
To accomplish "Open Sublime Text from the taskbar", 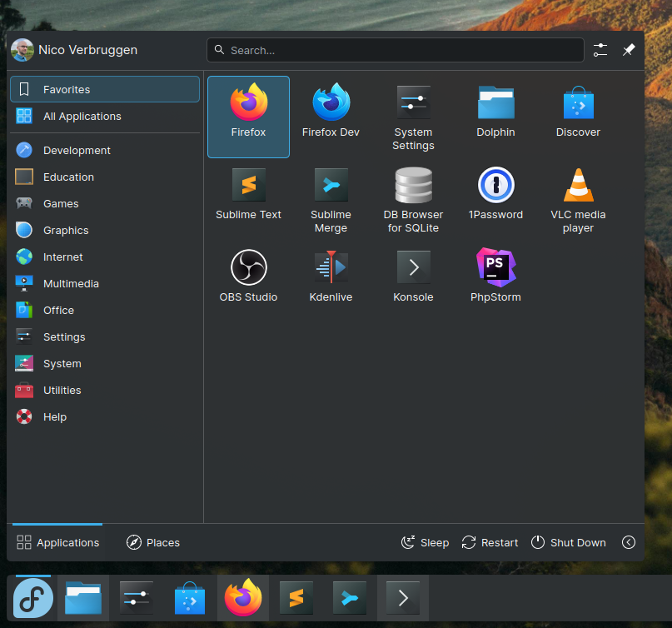I will point(296,598).
